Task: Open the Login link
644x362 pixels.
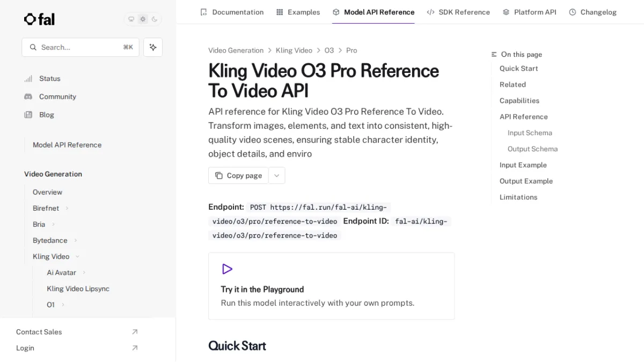Action: pyautogui.click(x=25, y=348)
